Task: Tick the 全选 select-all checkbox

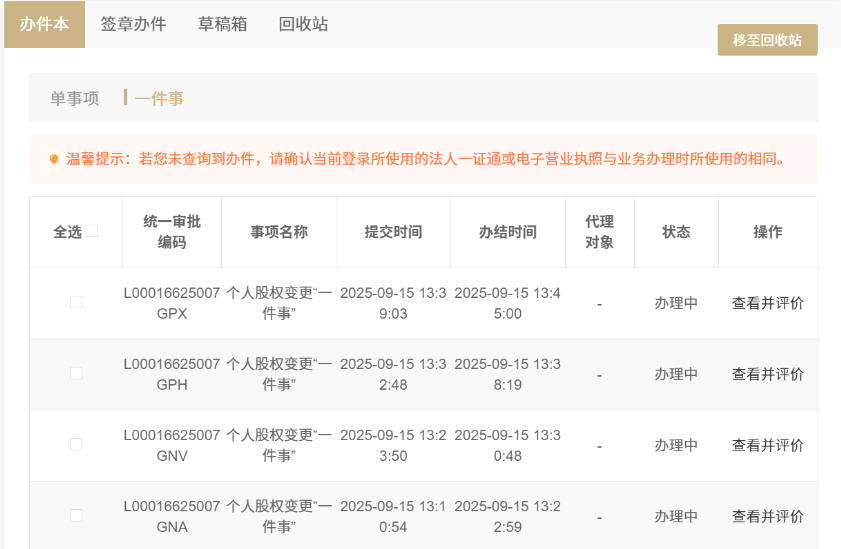Action: tap(92, 231)
